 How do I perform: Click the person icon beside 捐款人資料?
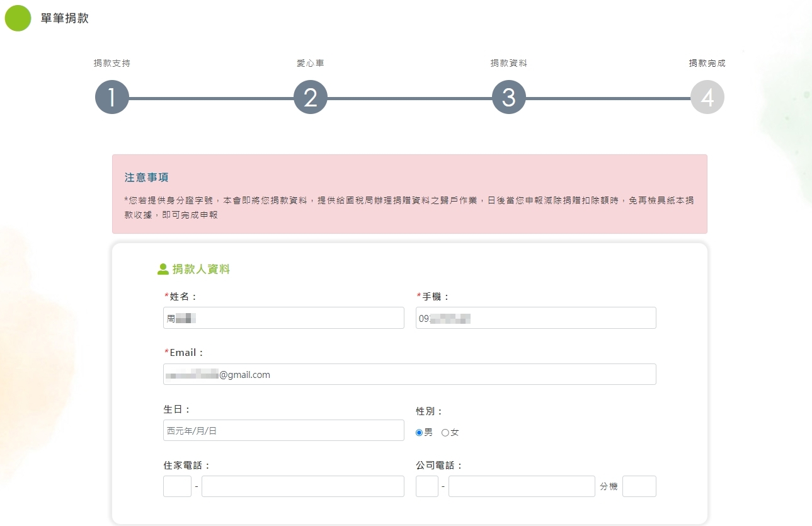[x=163, y=270]
